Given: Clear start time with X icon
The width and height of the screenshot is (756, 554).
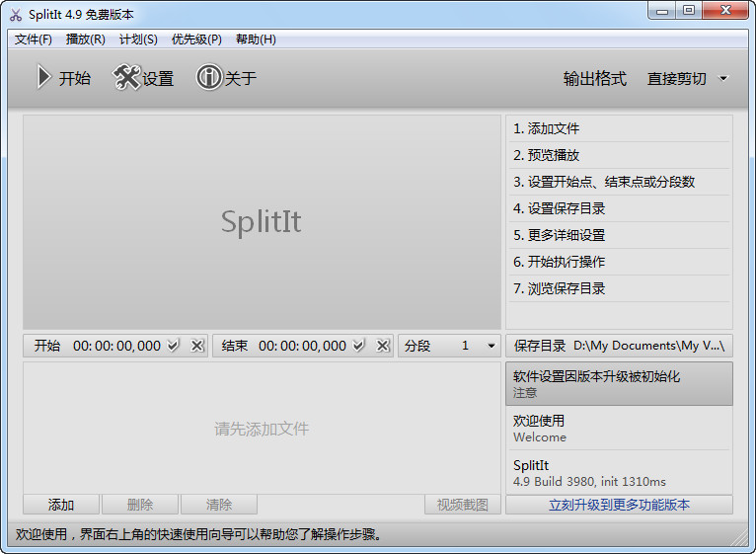Looking at the screenshot, I should tap(197, 346).
